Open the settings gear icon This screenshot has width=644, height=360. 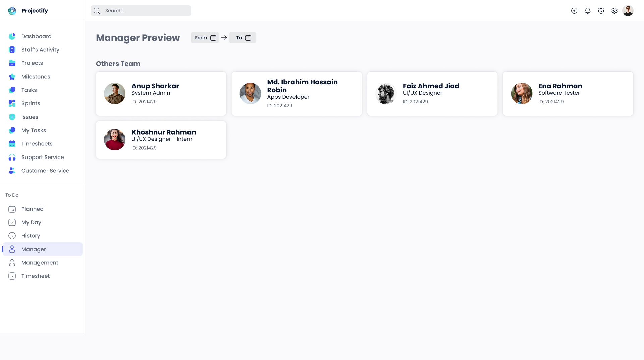click(614, 11)
